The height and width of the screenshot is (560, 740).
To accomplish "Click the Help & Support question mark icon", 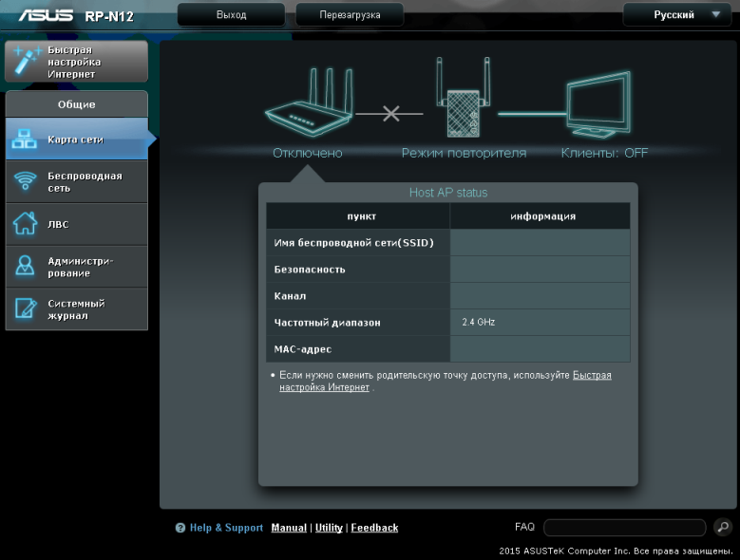I will pos(180,528).
